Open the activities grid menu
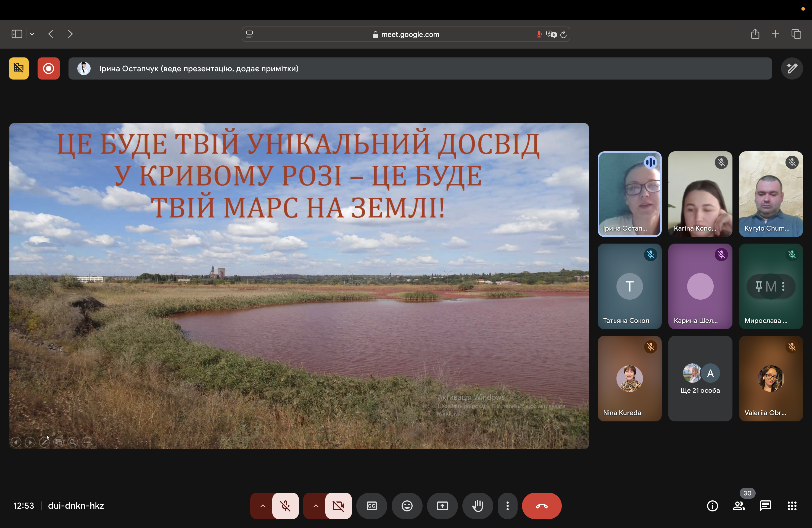The image size is (812, 528). tap(792, 506)
